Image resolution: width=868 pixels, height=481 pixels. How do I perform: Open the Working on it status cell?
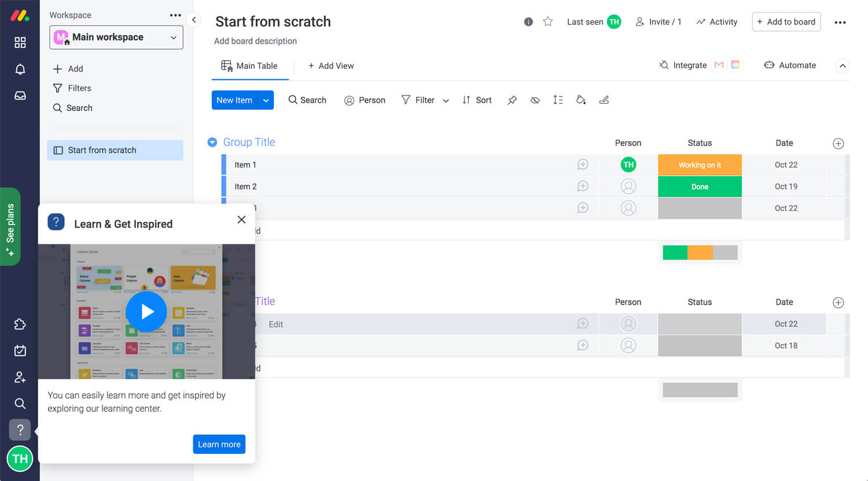coord(700,165)
